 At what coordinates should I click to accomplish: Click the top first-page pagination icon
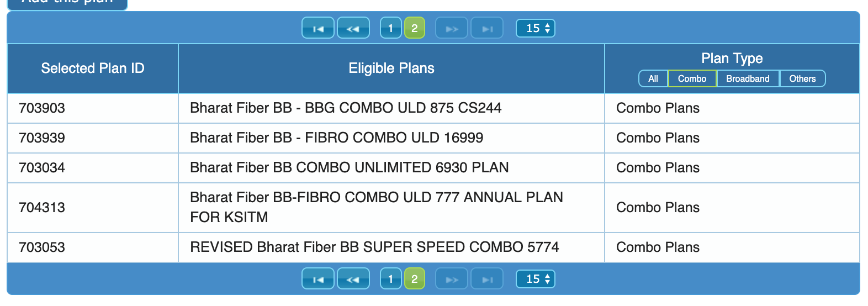coord(318,28)
